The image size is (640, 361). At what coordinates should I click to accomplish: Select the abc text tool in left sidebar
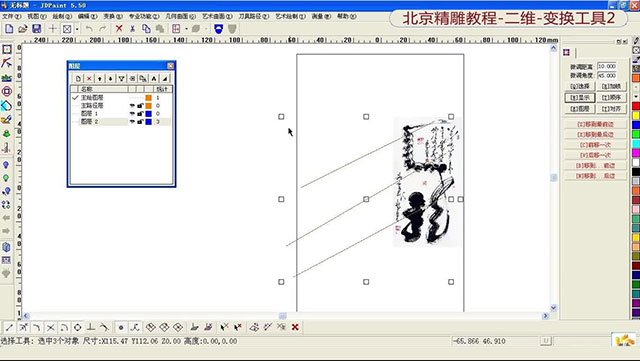coord(7,78)
